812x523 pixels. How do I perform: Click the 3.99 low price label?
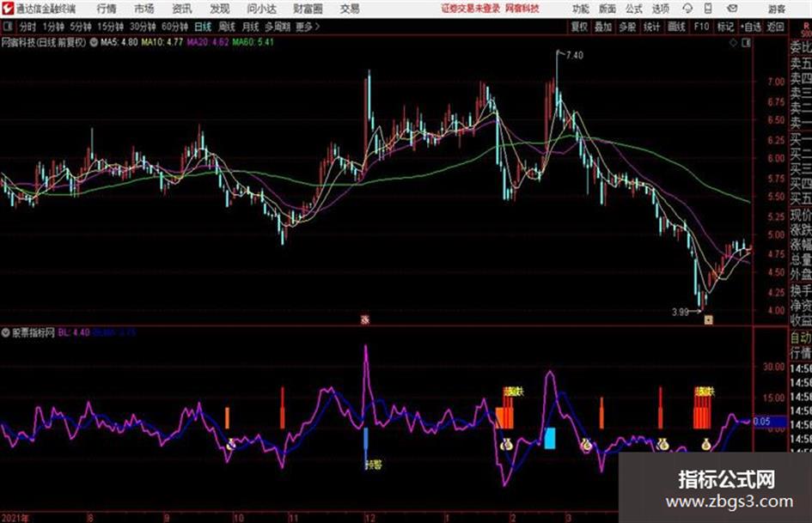[x=680, y=312]
